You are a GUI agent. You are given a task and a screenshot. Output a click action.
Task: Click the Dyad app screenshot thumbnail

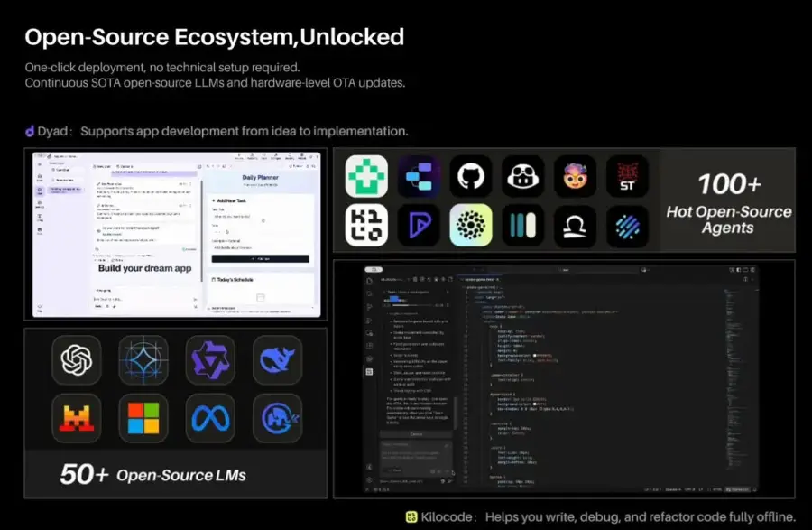[x=176, y=234]
